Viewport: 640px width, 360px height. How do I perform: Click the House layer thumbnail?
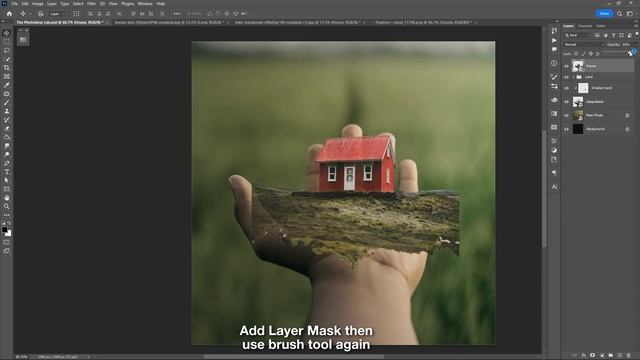click(578, 66)
